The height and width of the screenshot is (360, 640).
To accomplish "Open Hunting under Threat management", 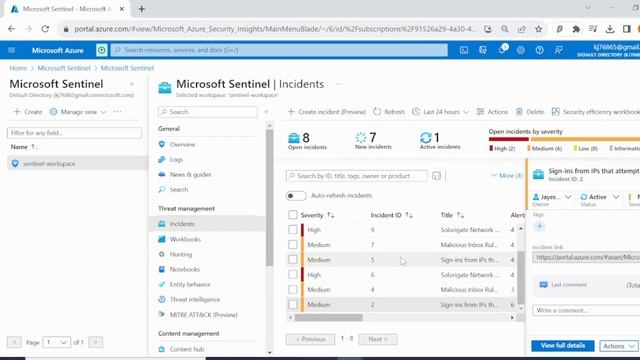I will 180,254.
